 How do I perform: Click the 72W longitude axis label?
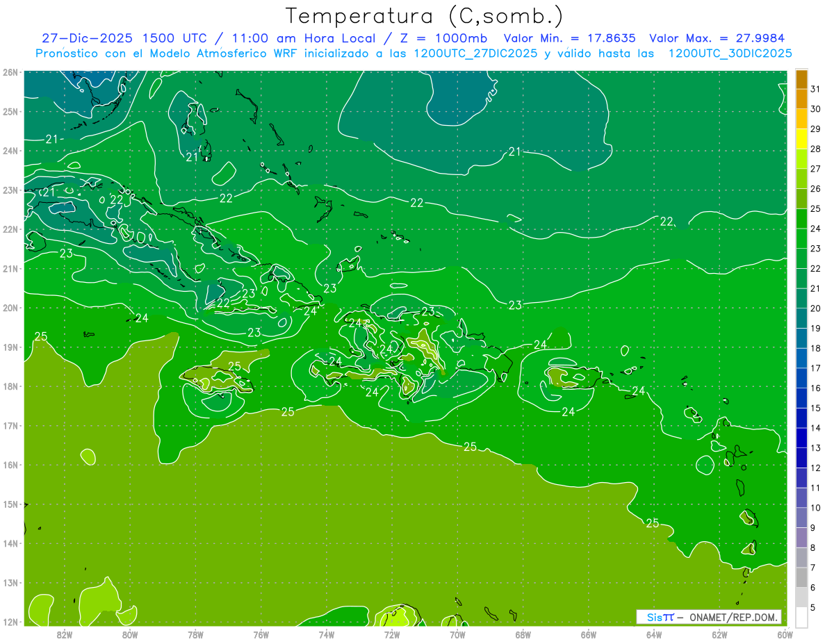point(392,634)
